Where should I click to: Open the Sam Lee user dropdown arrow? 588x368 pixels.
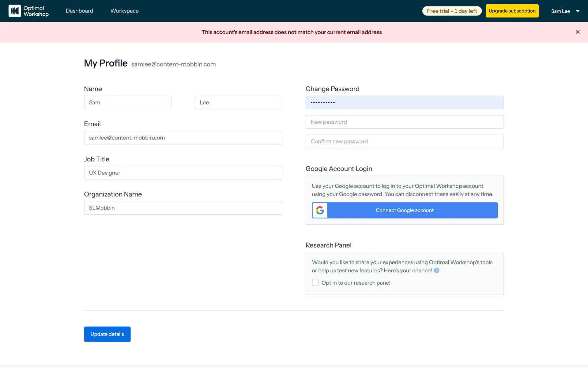pos(578,11)
